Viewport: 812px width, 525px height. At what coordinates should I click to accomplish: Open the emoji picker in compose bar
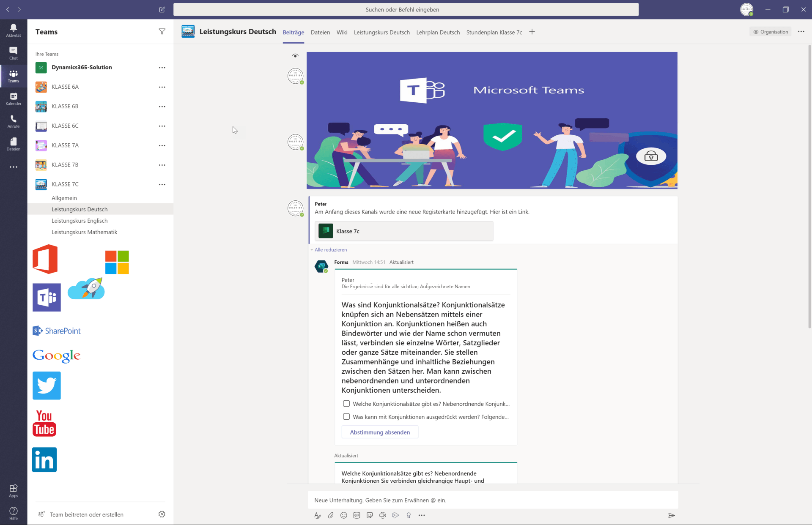[x=344, y=515]
